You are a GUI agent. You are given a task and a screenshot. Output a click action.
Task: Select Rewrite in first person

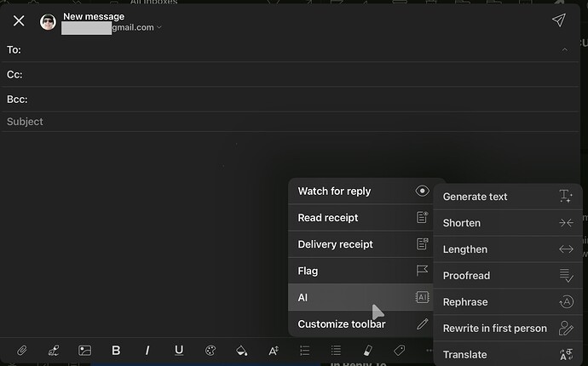pos(508,329)
